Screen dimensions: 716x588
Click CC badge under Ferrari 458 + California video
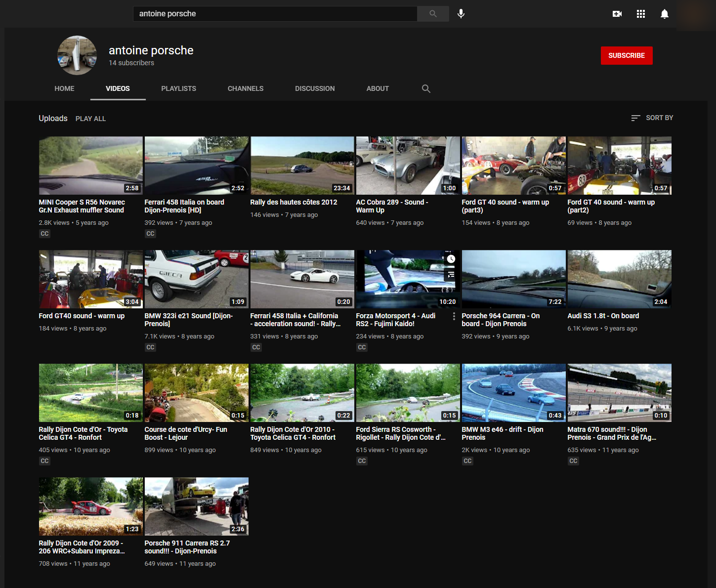256,347
